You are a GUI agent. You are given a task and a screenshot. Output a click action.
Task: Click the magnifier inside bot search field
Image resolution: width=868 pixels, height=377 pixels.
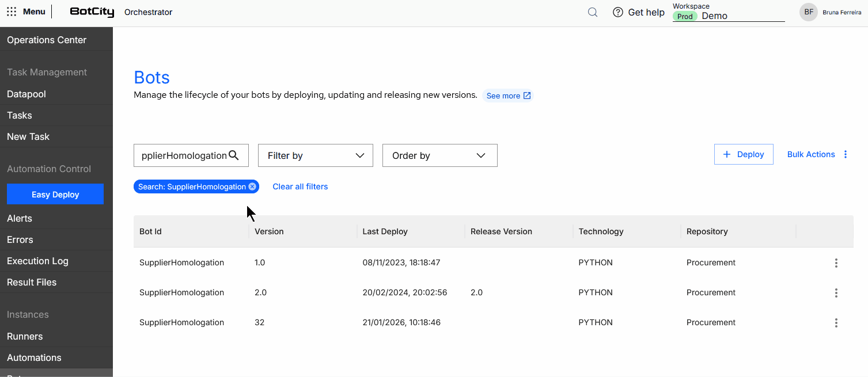pyautogui.click(x=234, y=155)
